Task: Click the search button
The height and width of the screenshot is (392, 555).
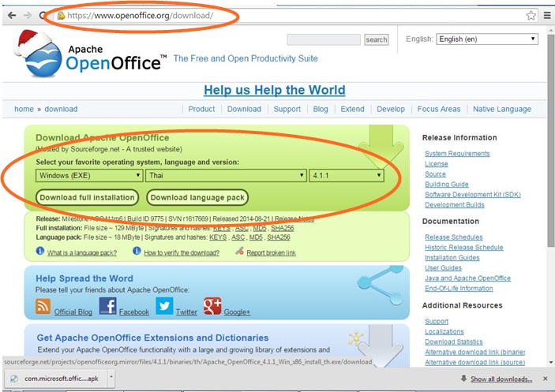Action: tap(377, 39)
